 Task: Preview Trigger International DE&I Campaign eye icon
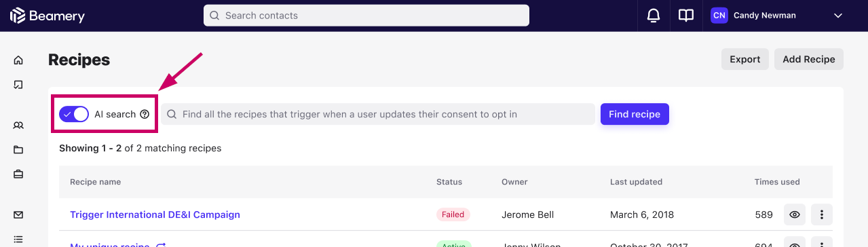coord(795,214)
